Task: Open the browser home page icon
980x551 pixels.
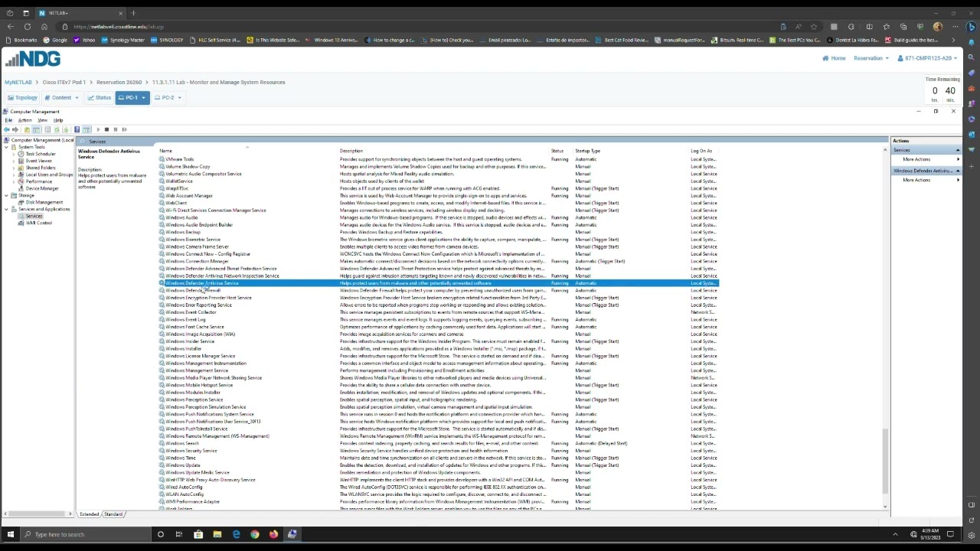Action: coord(44,27)
